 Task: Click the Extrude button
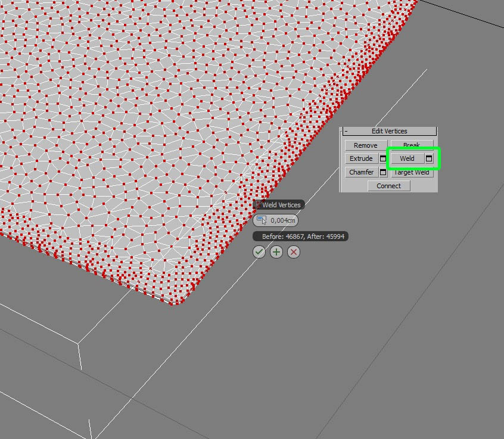coord(361,158)
